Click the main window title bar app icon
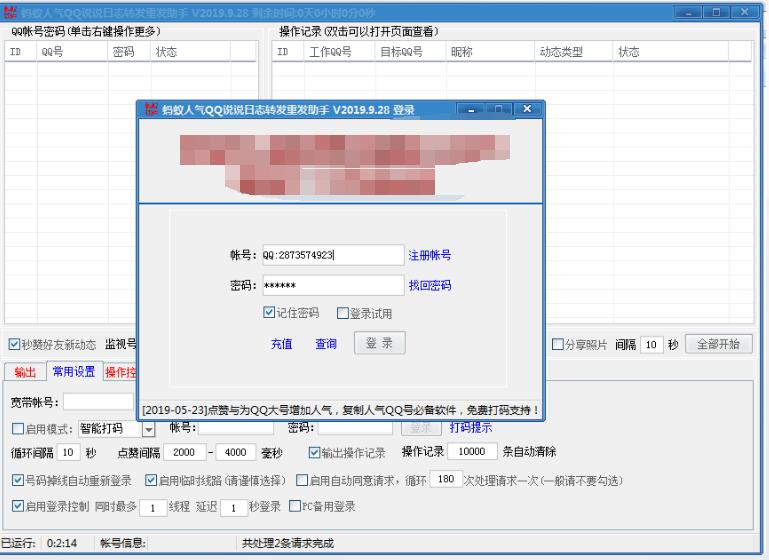This screenshot has width=769, height=560. tap(10, 12)
